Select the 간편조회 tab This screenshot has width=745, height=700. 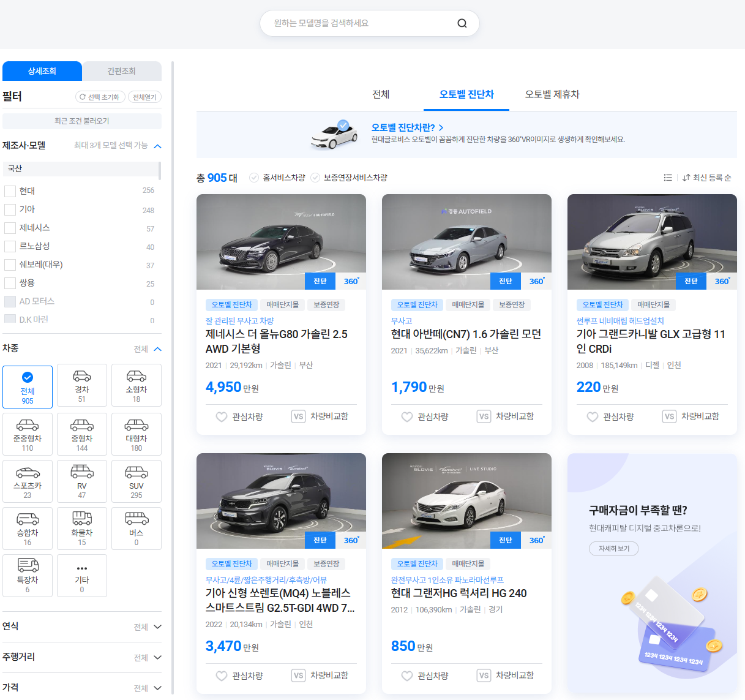(122, 71)
